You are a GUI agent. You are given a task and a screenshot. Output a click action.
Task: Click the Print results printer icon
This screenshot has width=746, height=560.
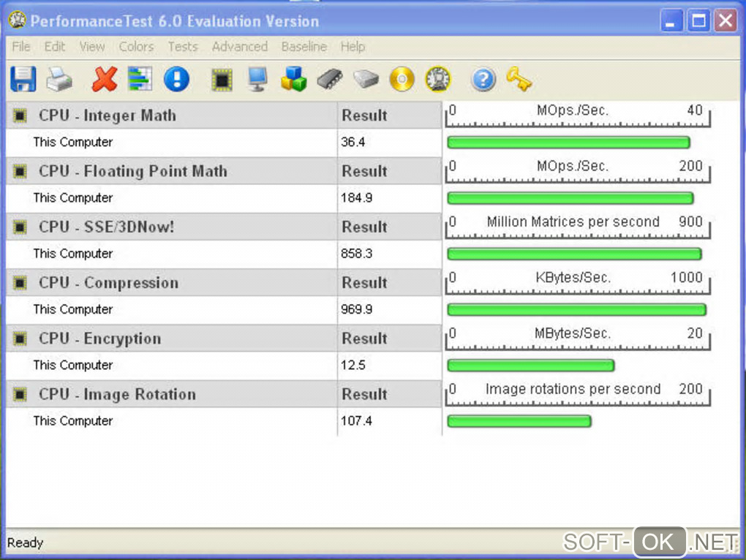pos(59,79)
